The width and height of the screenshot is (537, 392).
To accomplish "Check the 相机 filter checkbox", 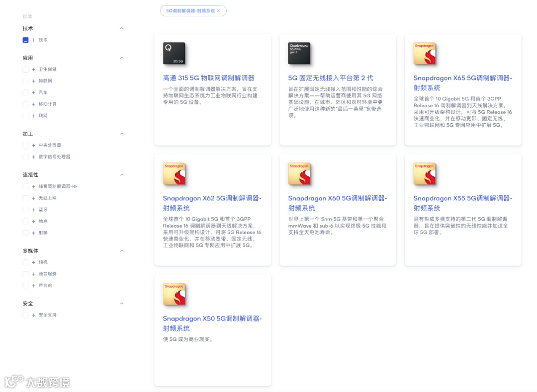I will [25, 263].
